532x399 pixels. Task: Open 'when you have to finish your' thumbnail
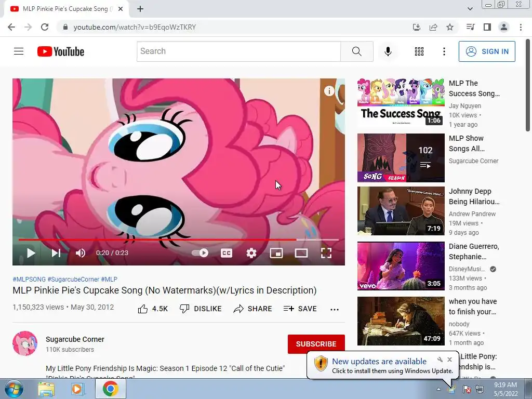pyautogui.click(x=401, y=321)
